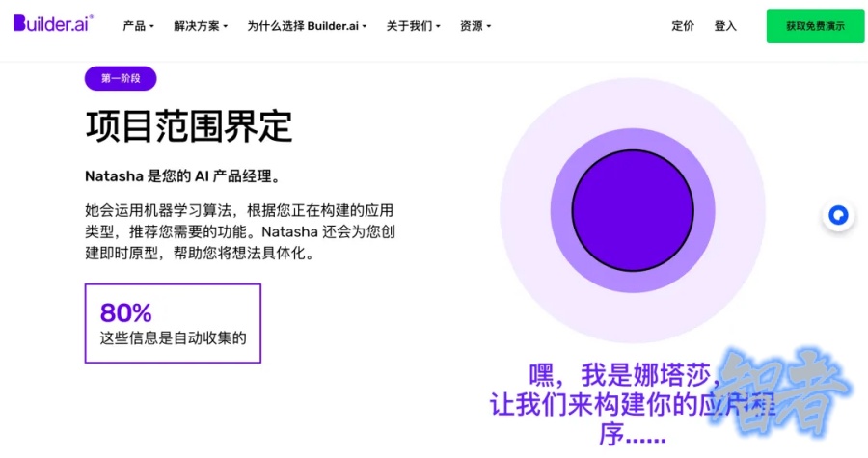
Task: Expand the 解决方案 dropdown menu
Action: (201, 26)
